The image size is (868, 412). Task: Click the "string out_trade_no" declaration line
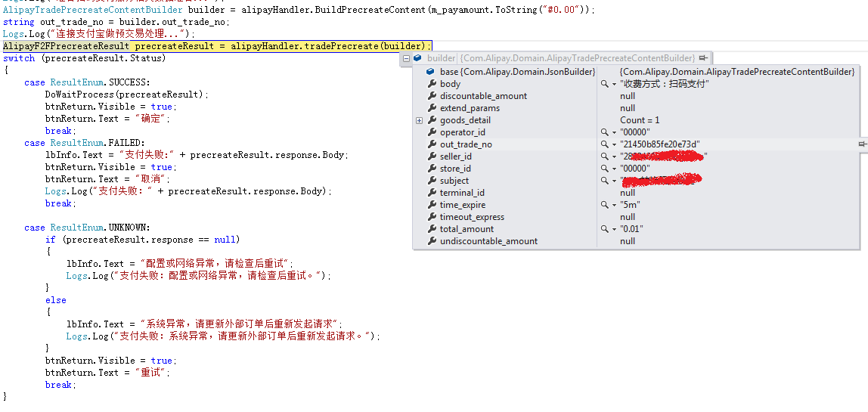pyautogui.click(x=116, y=22)
